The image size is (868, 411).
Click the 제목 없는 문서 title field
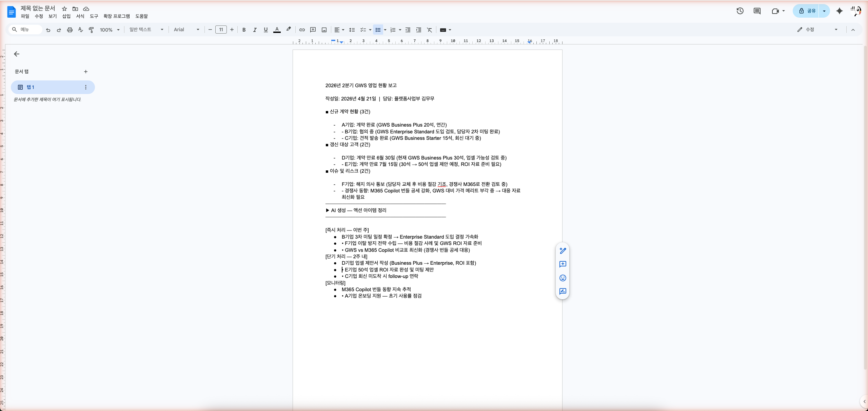coord(37,8)
